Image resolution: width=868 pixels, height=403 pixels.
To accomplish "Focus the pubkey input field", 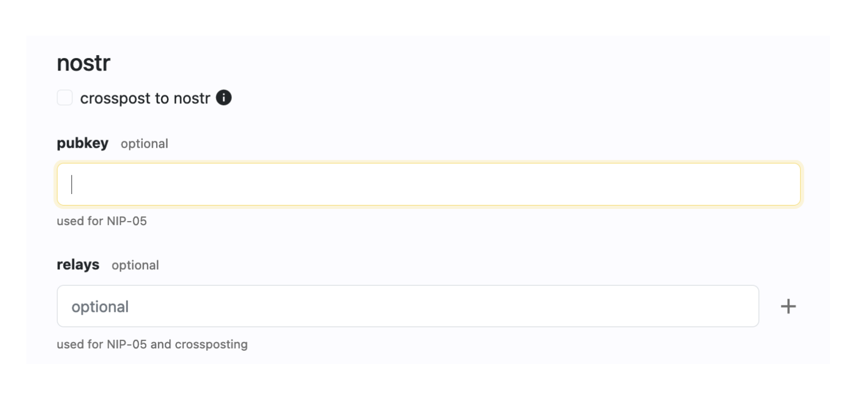I will pos(428,184).
